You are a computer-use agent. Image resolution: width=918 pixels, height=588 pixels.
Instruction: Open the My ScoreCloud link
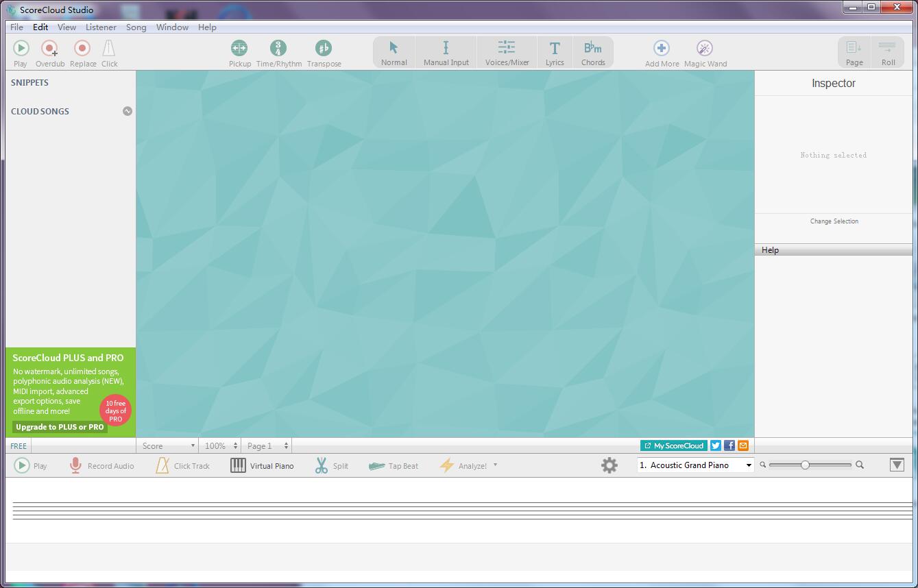coord(673,445)
